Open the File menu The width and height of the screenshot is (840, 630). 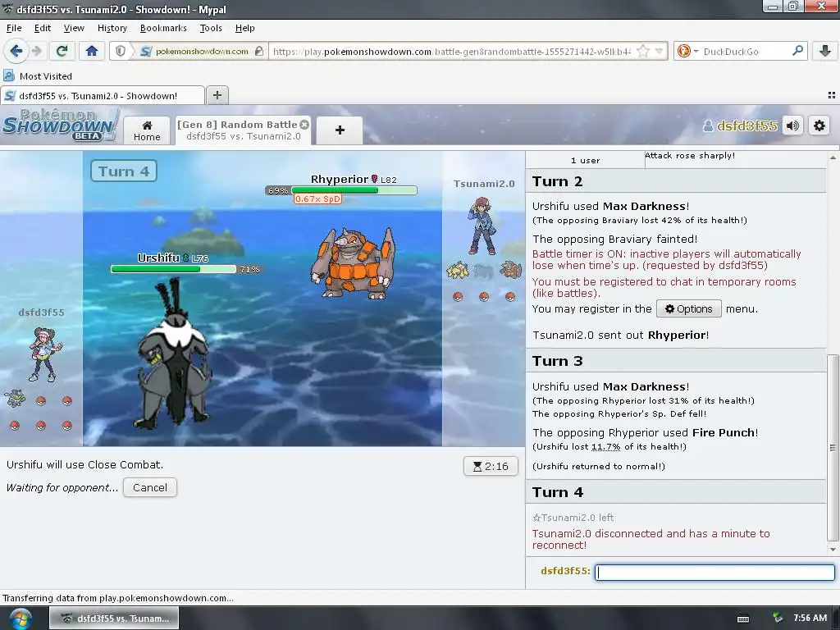pos(14,28)
